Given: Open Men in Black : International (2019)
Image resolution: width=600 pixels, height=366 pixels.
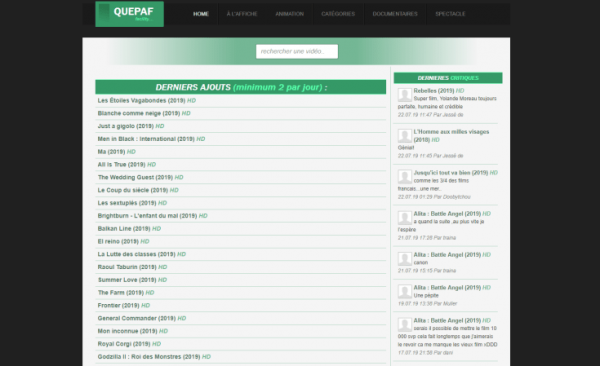Looking at the screenshot, I should coord(151,139).
